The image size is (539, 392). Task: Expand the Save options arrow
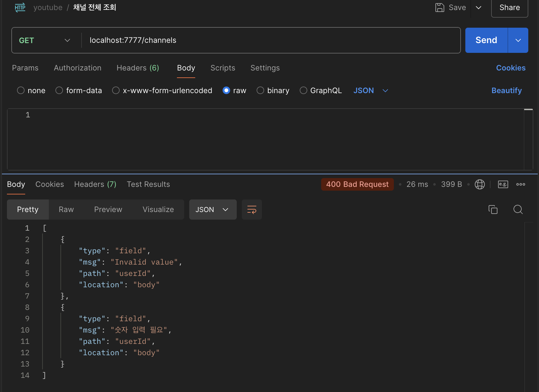point(479,8)
